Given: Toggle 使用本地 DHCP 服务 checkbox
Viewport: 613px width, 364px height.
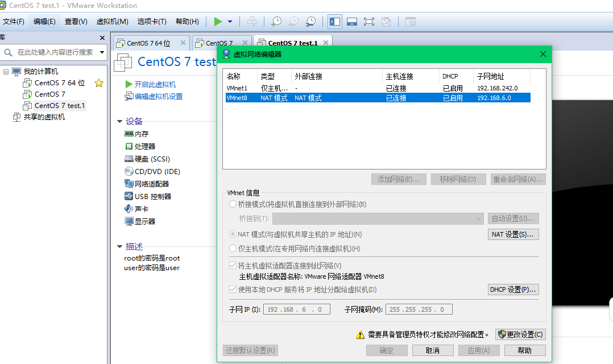Looking at the screenshot, I should click(x=233, y=289).
